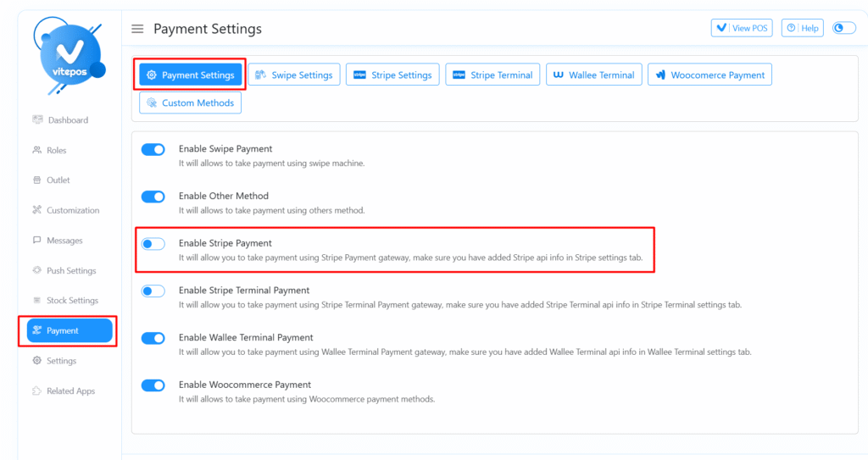Click the Stock Settings icon

(37, 300)
